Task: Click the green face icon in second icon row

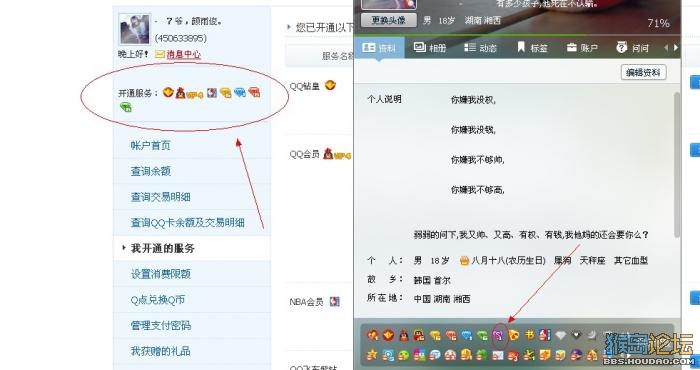Action: pyautogui.click(x=404, y=356)
